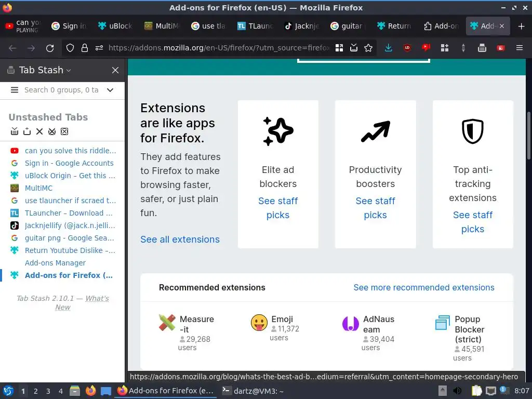Image resolution: width=532 pixels, height=399 pixels.
Task: Stash this tab using address bar icon
Action: click(353, 48)
